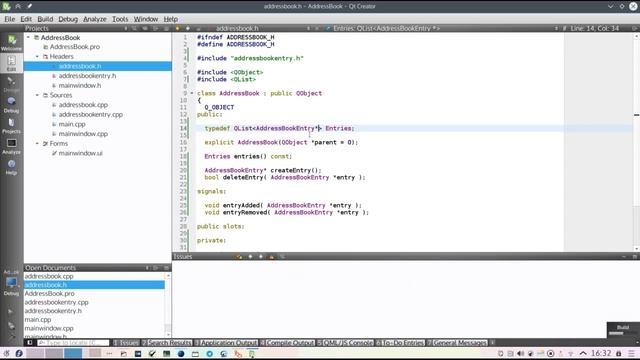Open the kit selector monitor icon
The image size is (640, 360).
(11, 283)
